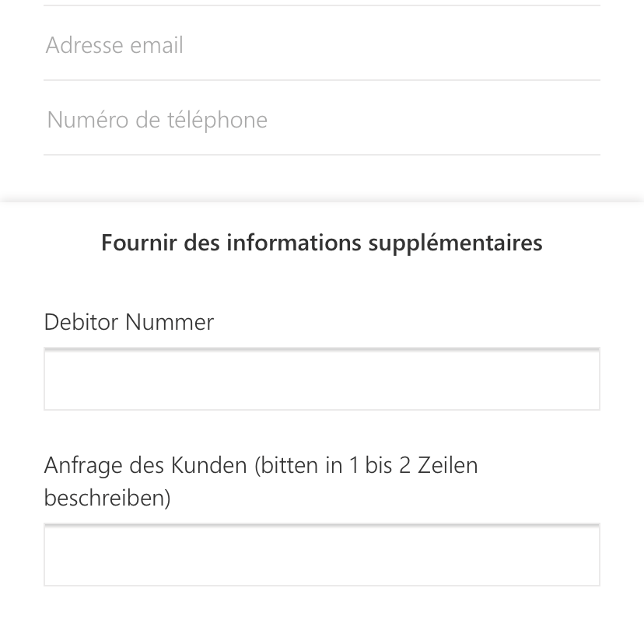Click '(bitten in 1 bis 2 Zeilen' text
Screen dimensions: 644x644
pyautogui.click(x=366, y=465)
